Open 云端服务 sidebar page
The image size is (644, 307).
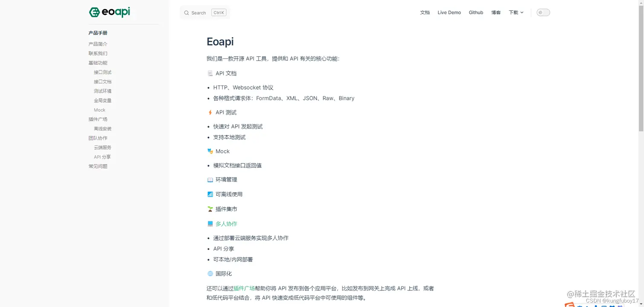[103, 147]
